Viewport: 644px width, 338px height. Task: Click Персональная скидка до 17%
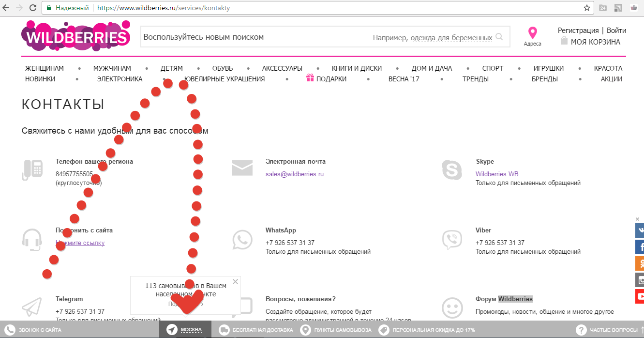pyautogui.click(x=427, y=330)
